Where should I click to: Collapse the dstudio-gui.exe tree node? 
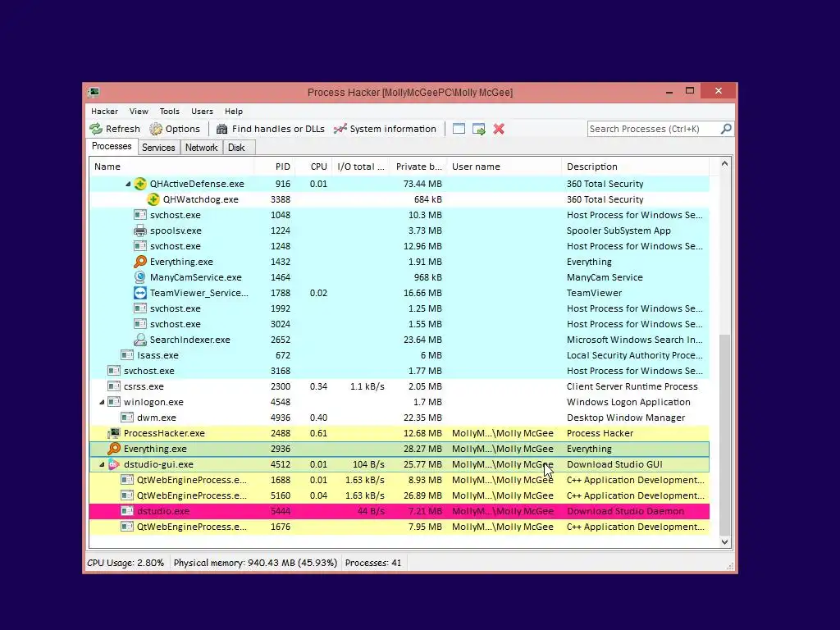(x=102, y=464)
